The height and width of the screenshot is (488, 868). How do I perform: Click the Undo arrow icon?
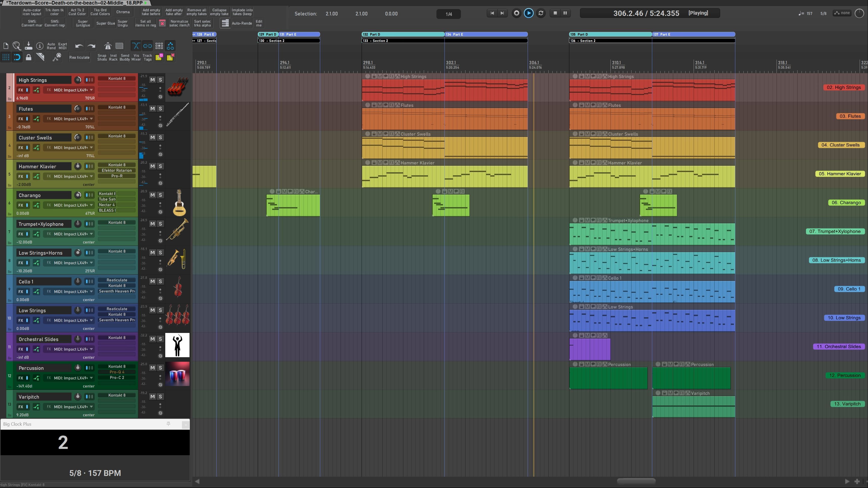pos(79,46)
